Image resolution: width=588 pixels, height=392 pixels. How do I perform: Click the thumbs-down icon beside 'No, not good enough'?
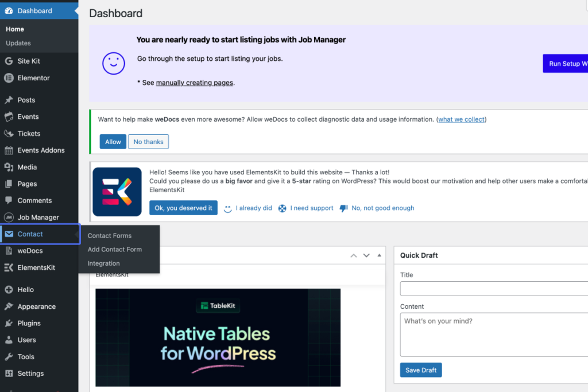coord(343,208)
